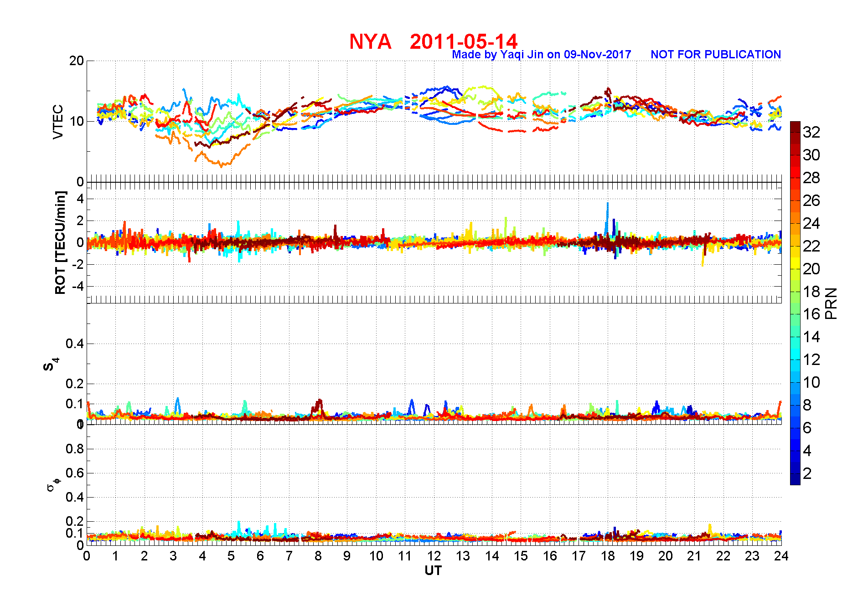This screenshot has height=606, width=868.
Task: Click the dark red top of the PRN colorbar
Action: (795, 127)
